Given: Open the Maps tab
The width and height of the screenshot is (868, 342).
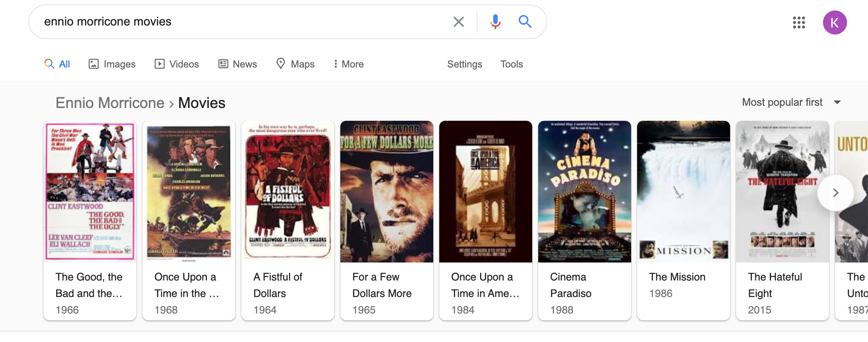Looking at the screenshot, I should 295,64.
